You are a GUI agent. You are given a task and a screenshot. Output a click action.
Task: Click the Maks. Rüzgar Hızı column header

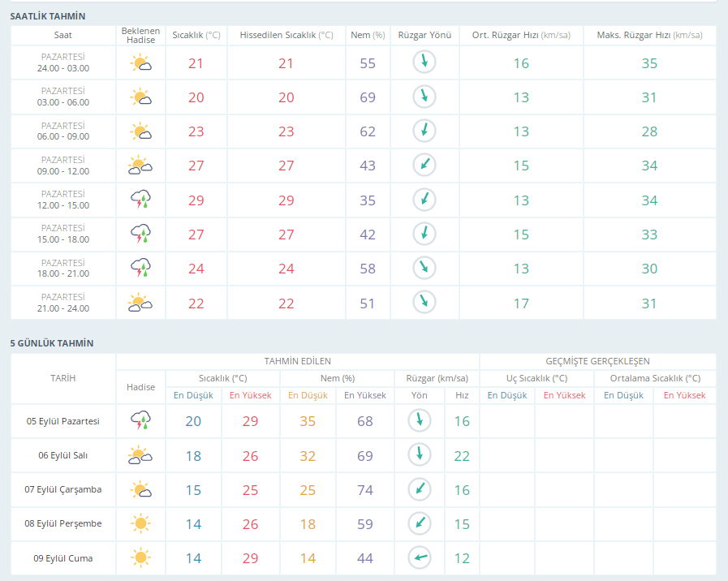point(649,36)
